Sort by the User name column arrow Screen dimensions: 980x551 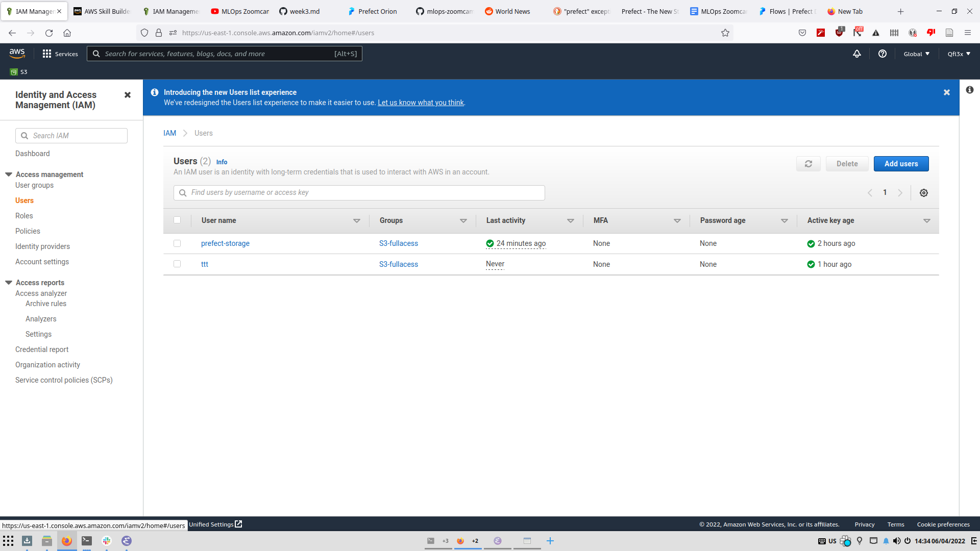[x=356, y=221]
